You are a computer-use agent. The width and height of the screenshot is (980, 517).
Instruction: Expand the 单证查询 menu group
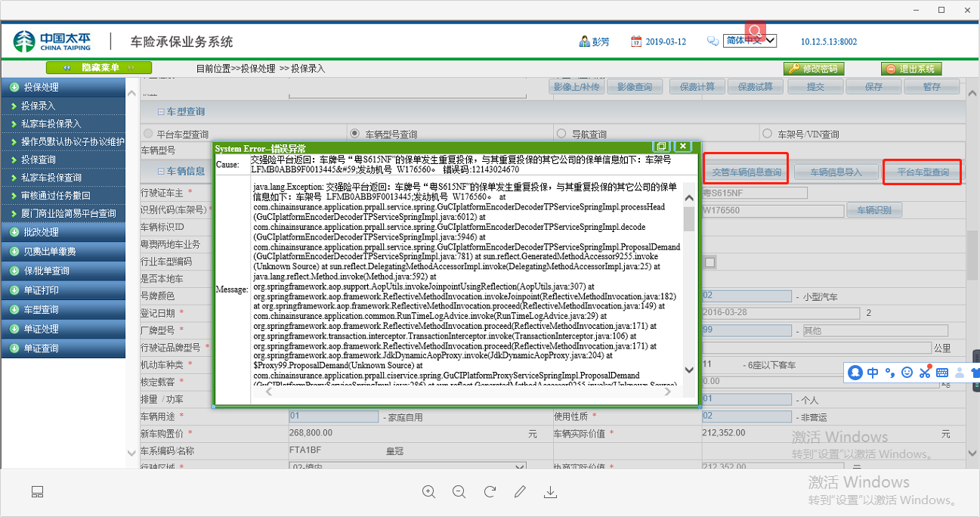[x=63, y=348]
